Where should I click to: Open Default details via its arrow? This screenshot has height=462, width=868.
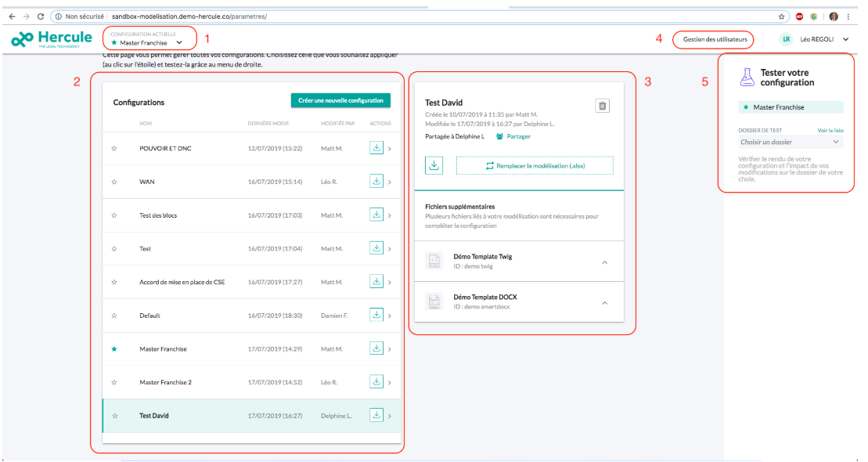(x=390, y=316)
